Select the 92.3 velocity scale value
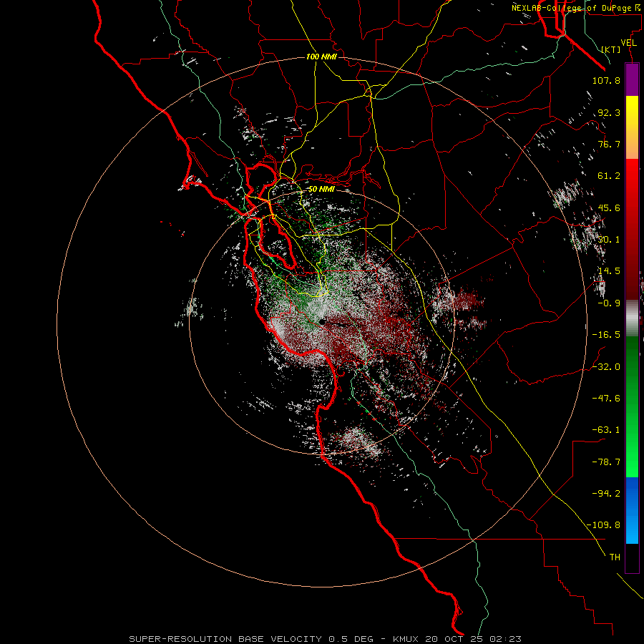Viewport: 644px width, 644px height. (x=609, y=112)
